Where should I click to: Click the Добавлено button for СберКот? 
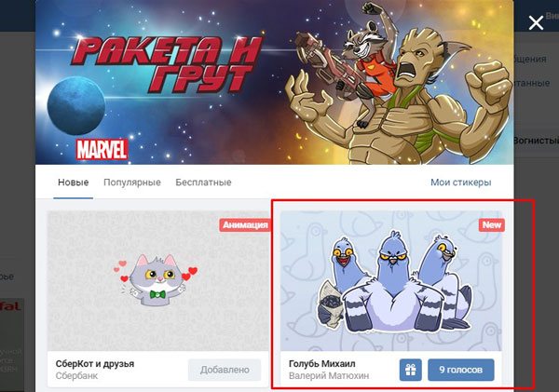coord(225,370)
